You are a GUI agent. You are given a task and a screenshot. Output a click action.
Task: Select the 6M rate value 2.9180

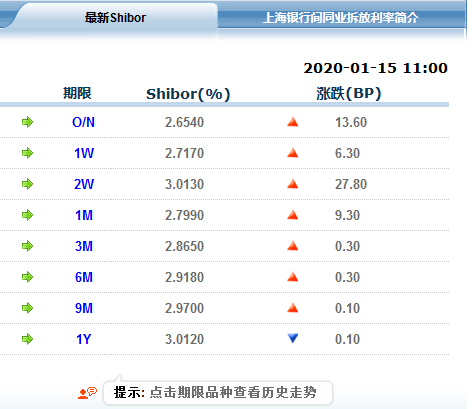tap(184, 277)
